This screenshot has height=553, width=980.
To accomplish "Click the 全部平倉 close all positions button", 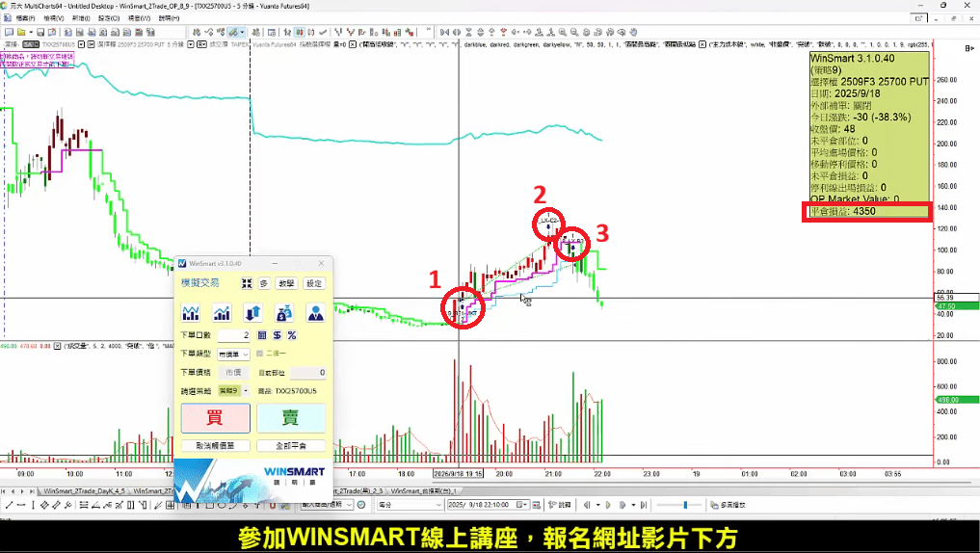I will coord(290,446).
